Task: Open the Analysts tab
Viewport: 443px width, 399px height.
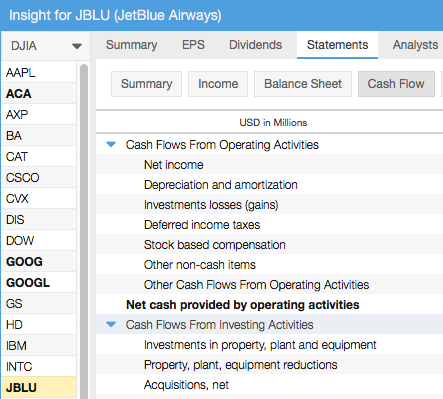Action: 415,45
